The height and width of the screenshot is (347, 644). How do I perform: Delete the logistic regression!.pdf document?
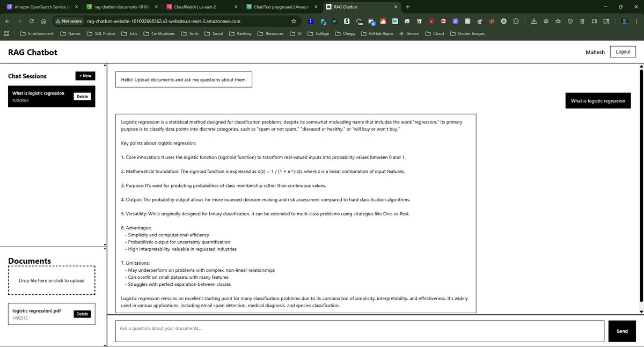point(82,314)
